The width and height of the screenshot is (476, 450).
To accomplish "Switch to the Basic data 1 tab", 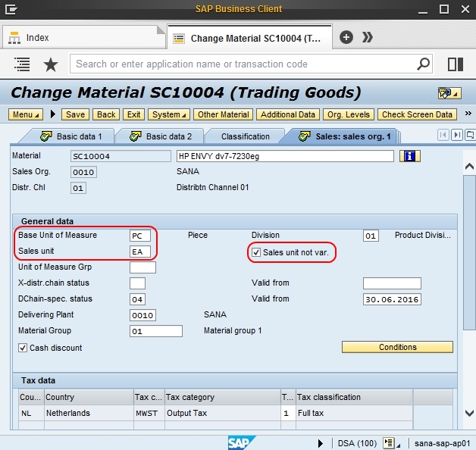I will pyautogui.click(x=71, y=136).
